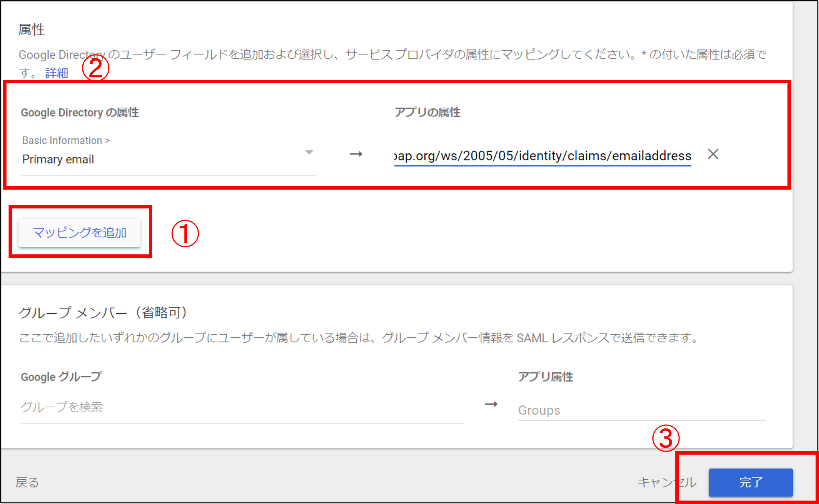This screenshot has width=819, height=504.
Task: Go back using 戻る
Action: [27, 482]
